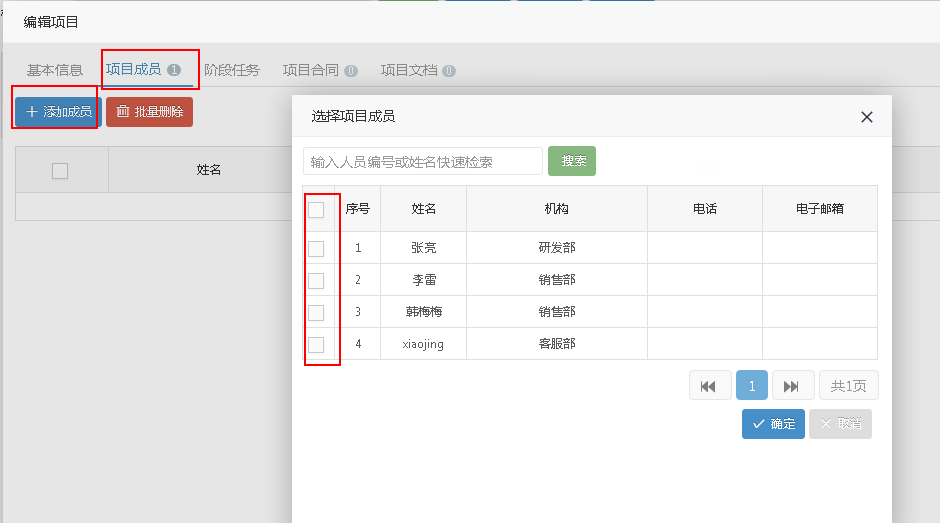The width and height of the screenshot is (940, 523).
Task: Click the last page pagination icon
Action: coord(792,386)
